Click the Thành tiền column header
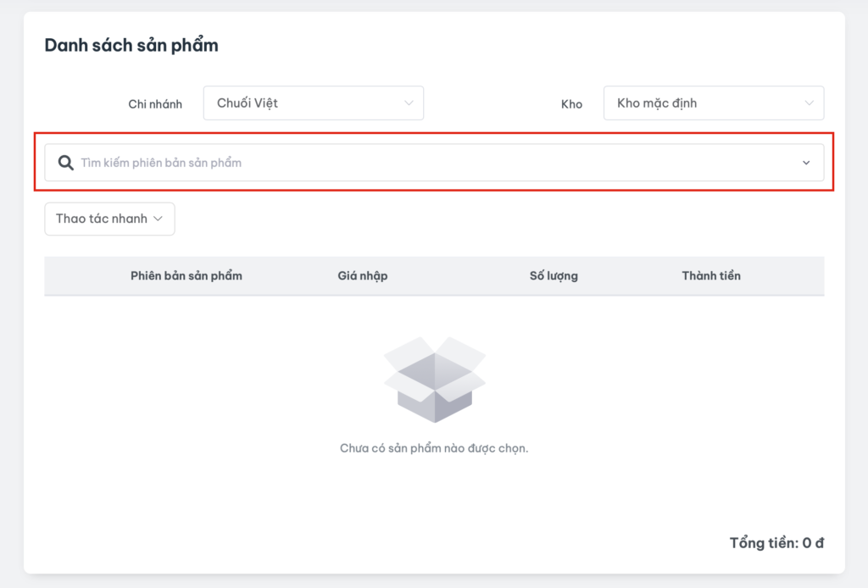This screenshot has height=588, width=868. pyautogui.click(x=711, y=276)
